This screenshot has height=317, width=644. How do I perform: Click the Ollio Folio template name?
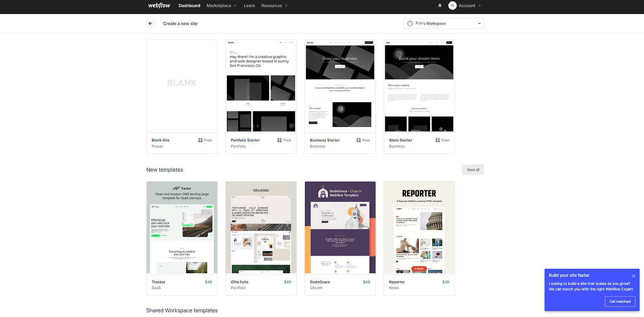[239, 282]
